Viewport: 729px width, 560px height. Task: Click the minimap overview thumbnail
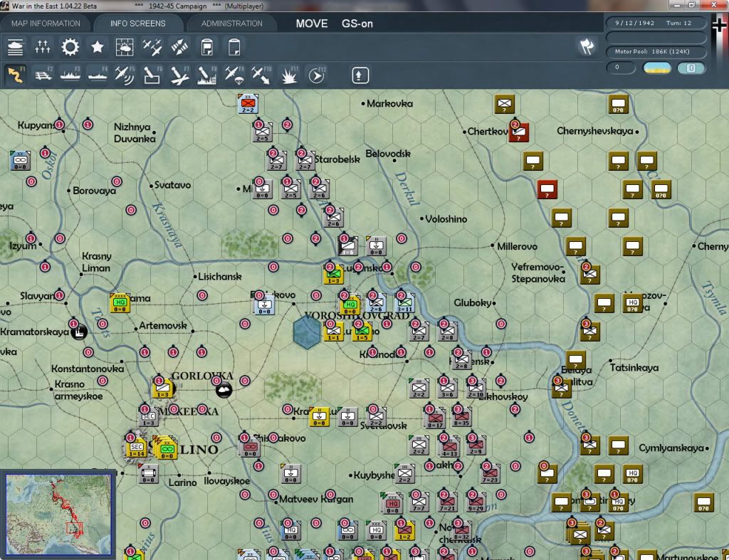[x=58, y=514]
